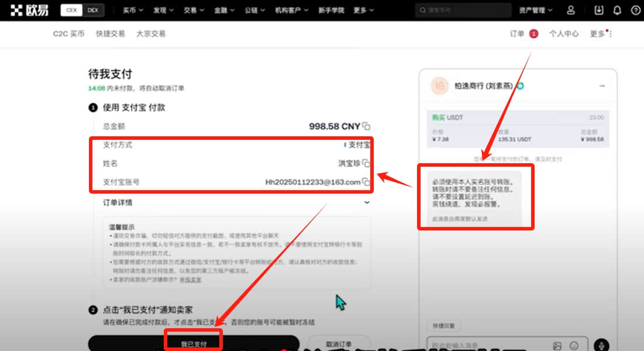Open the download app icon in header

point(598,11)
